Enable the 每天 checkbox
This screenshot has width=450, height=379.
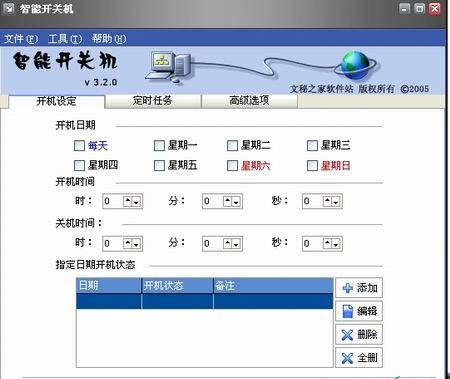tap(79, 145)
